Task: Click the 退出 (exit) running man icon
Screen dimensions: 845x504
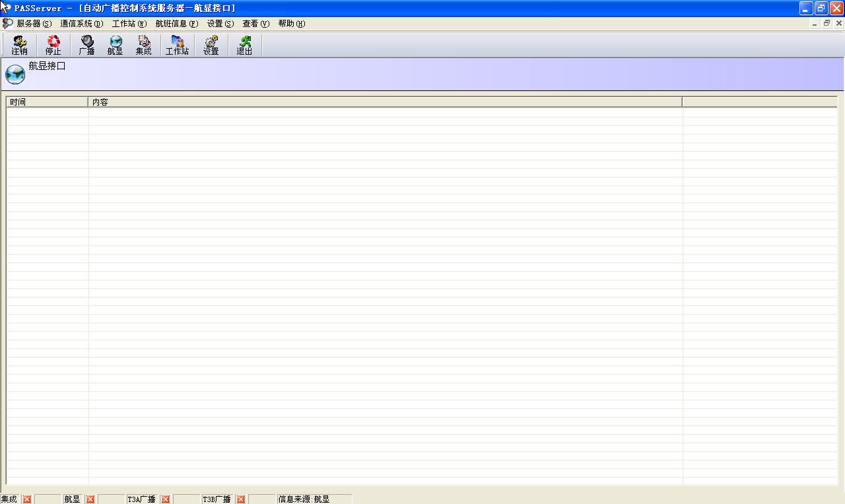Action: click(x=244, y=45)
